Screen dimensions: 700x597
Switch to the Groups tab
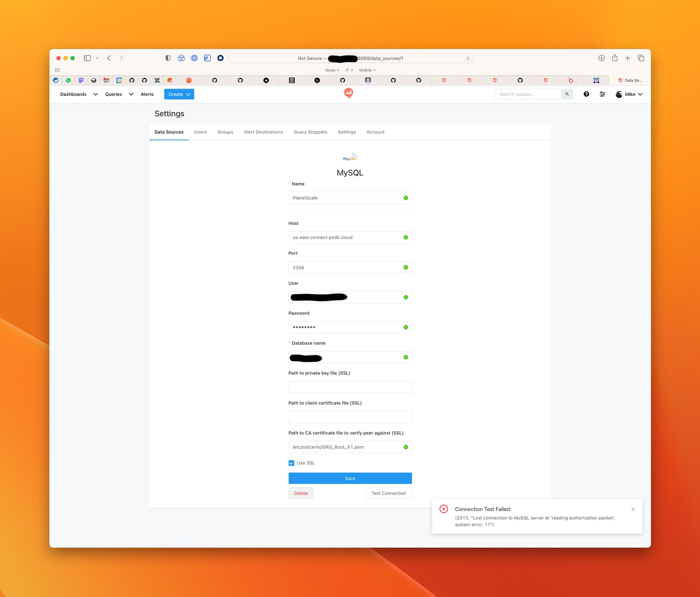point(225,132)
